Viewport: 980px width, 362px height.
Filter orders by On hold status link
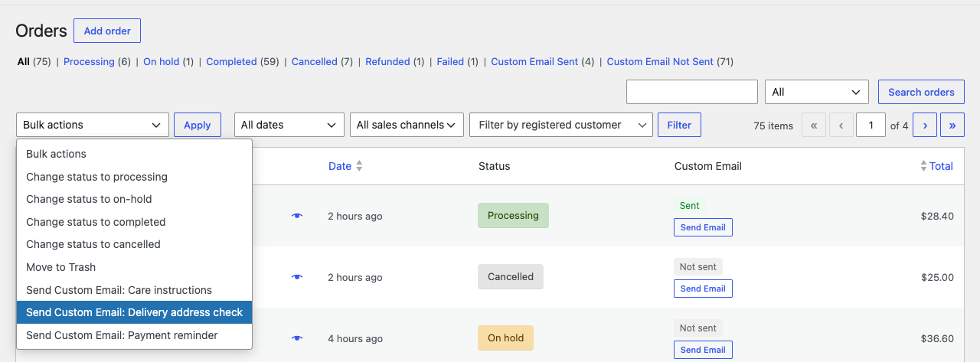pyautogui.click(x=161, y=61)
